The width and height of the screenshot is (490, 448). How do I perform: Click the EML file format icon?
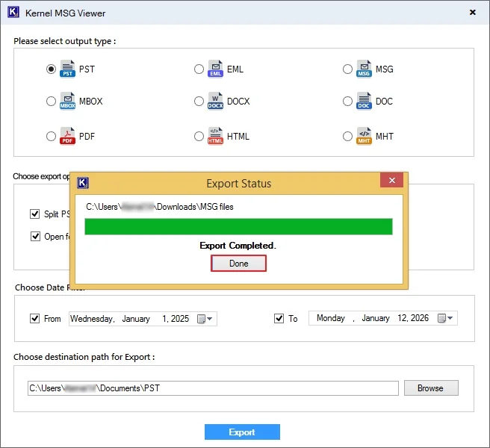(216, 69)
